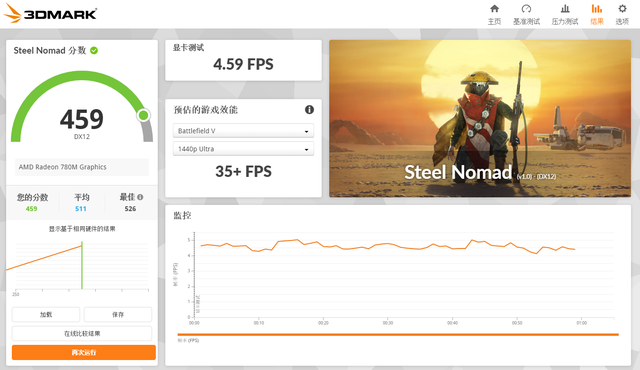
Task: Click the 加载 (load) button
Action: point(46,315)
